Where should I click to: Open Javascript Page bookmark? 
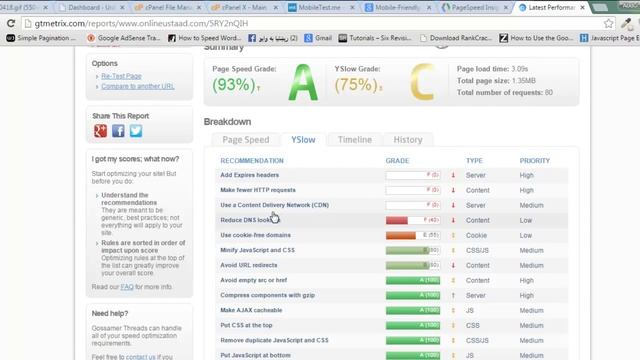pos(610,38)
